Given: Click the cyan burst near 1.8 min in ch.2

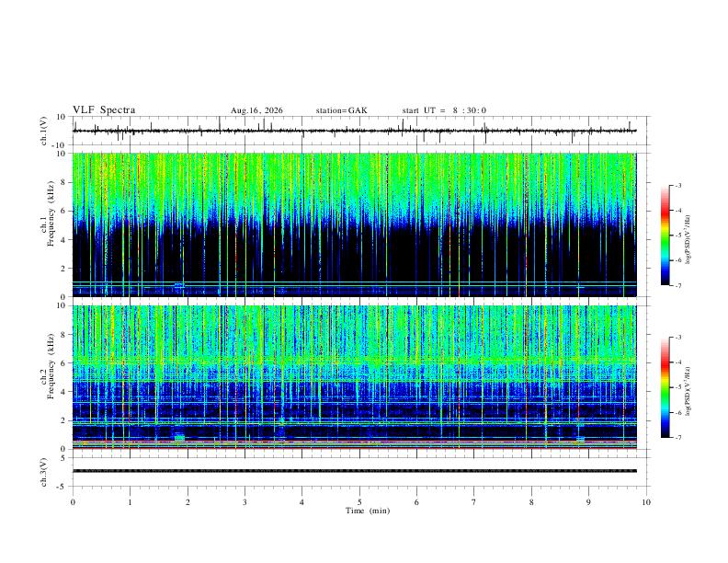Looking at the screenshot, I should pyautogui.click(x=178, y=437).
